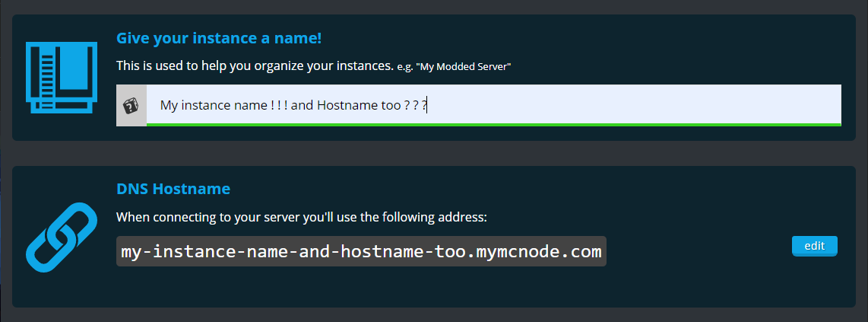Place cursor on word "instance" in name field

pyautogui.click(x=203, y=105)
